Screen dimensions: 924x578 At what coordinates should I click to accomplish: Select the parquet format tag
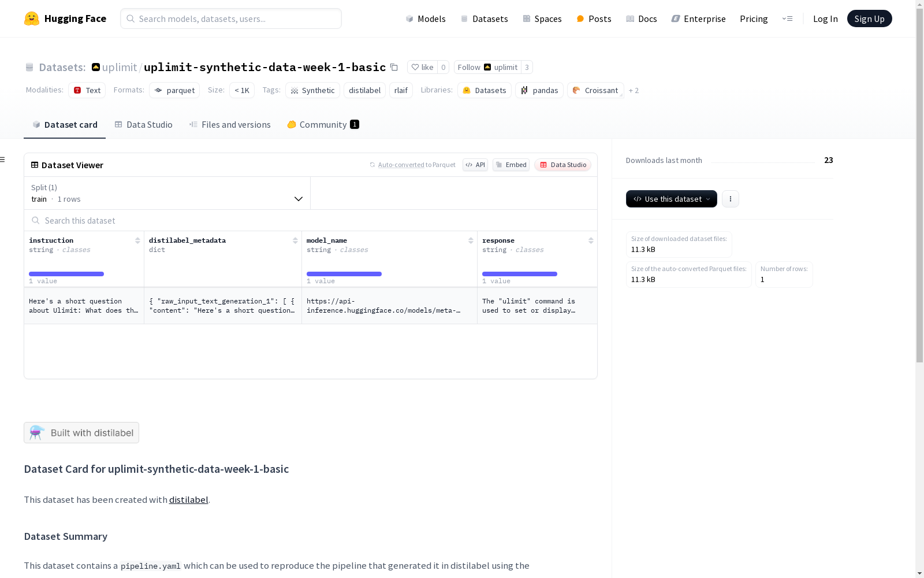tap(174, 90)
